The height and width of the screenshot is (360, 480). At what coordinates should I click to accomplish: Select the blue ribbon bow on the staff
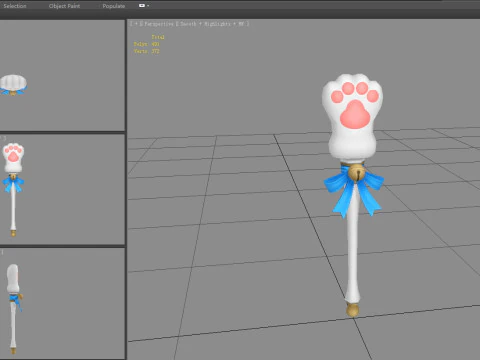[x=353, y=192]
